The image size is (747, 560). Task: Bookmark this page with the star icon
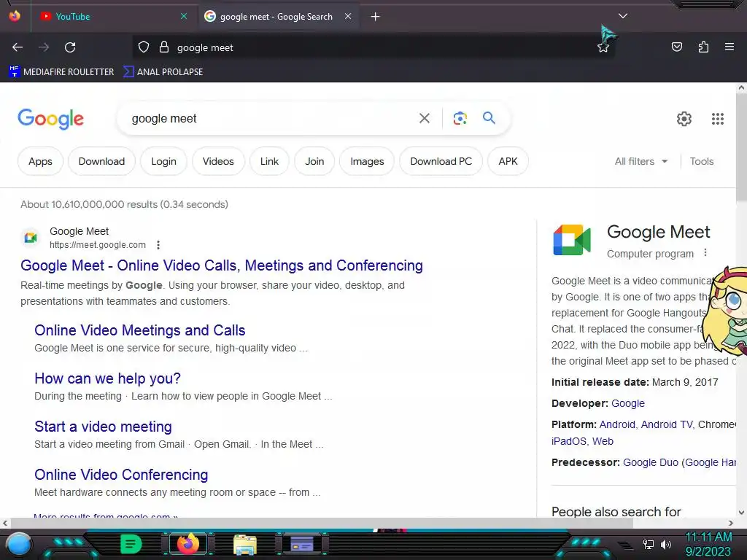tap(603, 47)
